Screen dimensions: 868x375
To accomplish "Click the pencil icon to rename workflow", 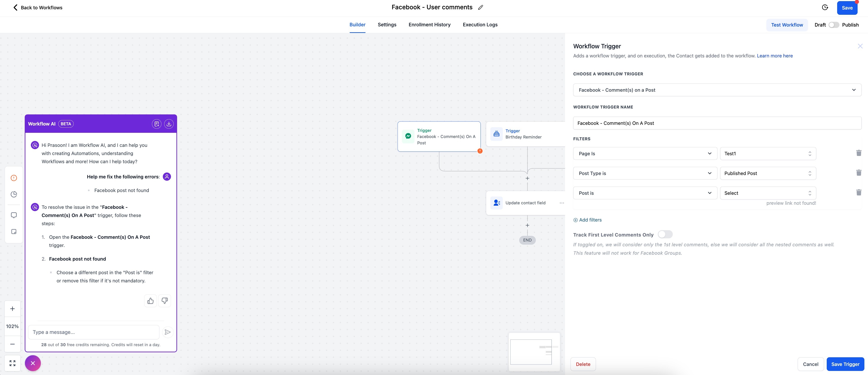I will click(480, 7).
